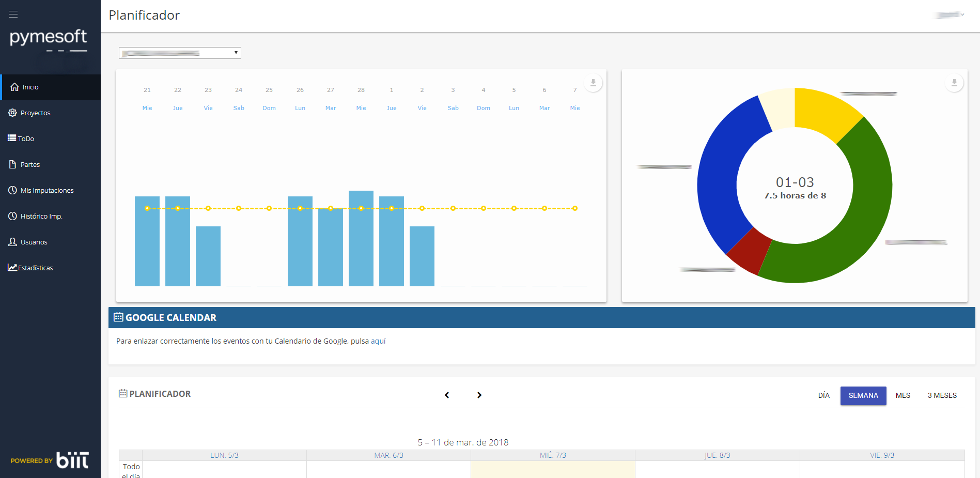The image size is (980, 478).
Task: Open the account menu dropdown at top right
Action: [951, 15]
